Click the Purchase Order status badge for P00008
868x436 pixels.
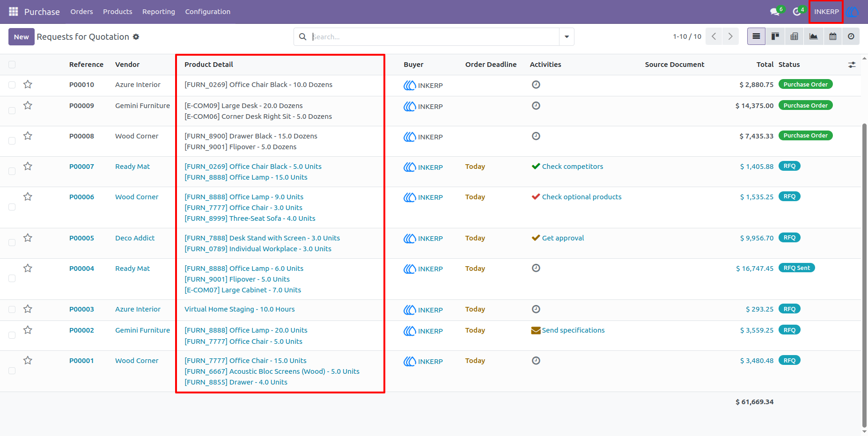pos(805,136)
